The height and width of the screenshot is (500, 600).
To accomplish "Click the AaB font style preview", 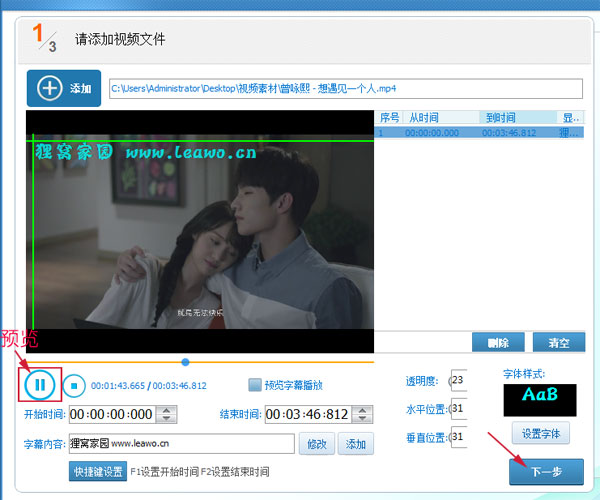I will pyautogui.click(x=540, y=400).
